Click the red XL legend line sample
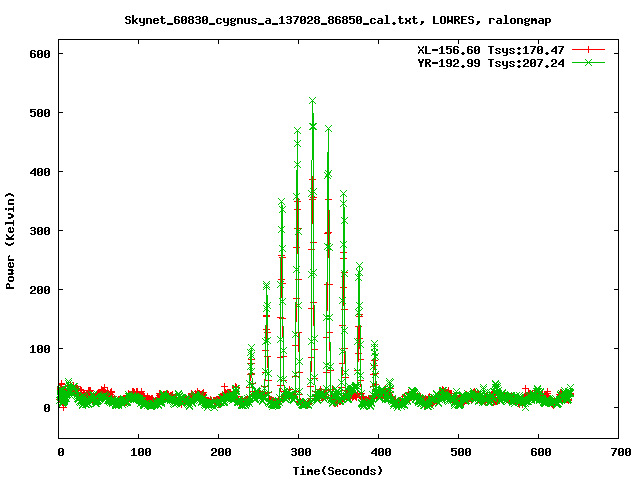Screen dimensions: 640x480 point(588,50)
